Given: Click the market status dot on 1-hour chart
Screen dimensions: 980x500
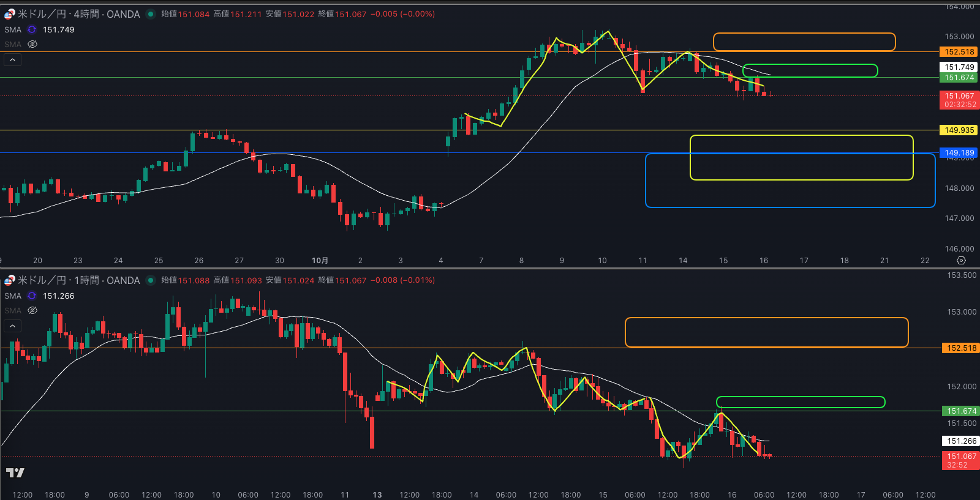Looking at the screenshot, I should [x=151, y=280].
